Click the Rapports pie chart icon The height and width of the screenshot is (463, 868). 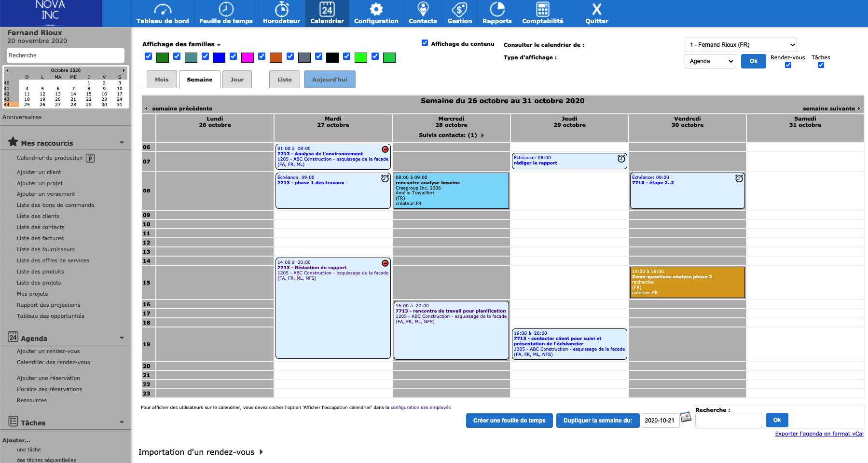[x=497, y=10]
